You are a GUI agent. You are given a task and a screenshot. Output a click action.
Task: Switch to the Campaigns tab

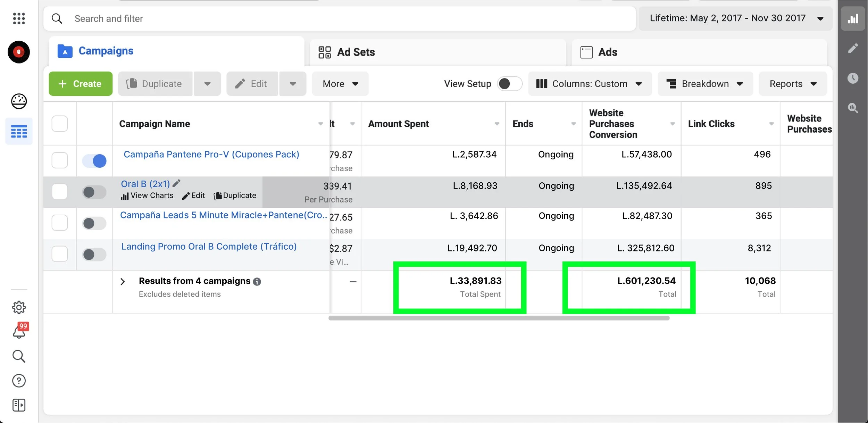tap(176, 51)
